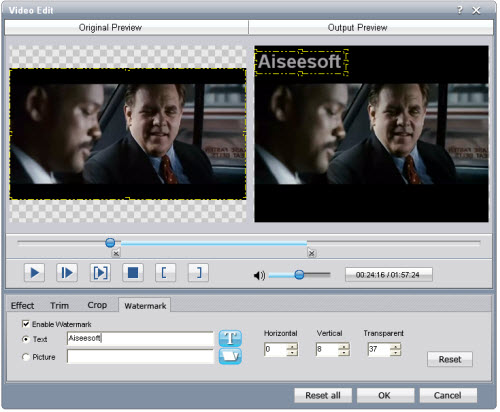Confirm edits with the OK button

tap(385, 395)
